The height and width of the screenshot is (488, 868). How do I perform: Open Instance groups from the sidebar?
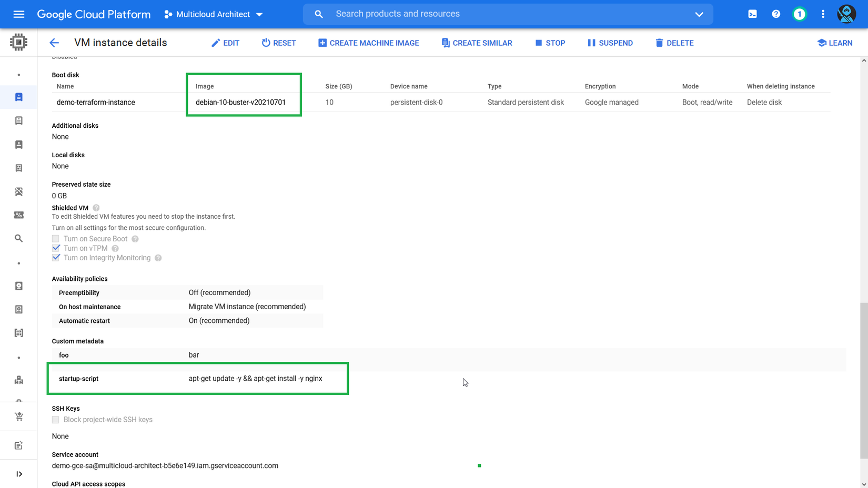[x=19, y=380]
